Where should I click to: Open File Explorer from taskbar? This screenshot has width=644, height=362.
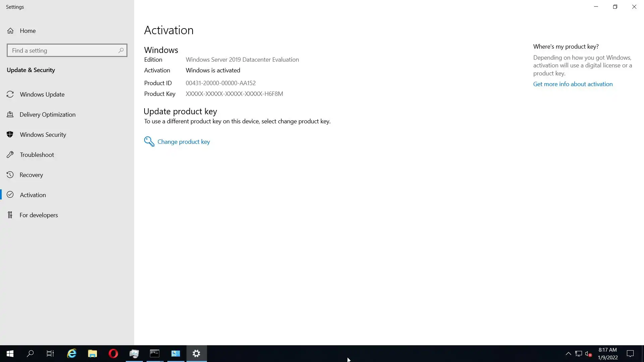(x=93, y=354)
